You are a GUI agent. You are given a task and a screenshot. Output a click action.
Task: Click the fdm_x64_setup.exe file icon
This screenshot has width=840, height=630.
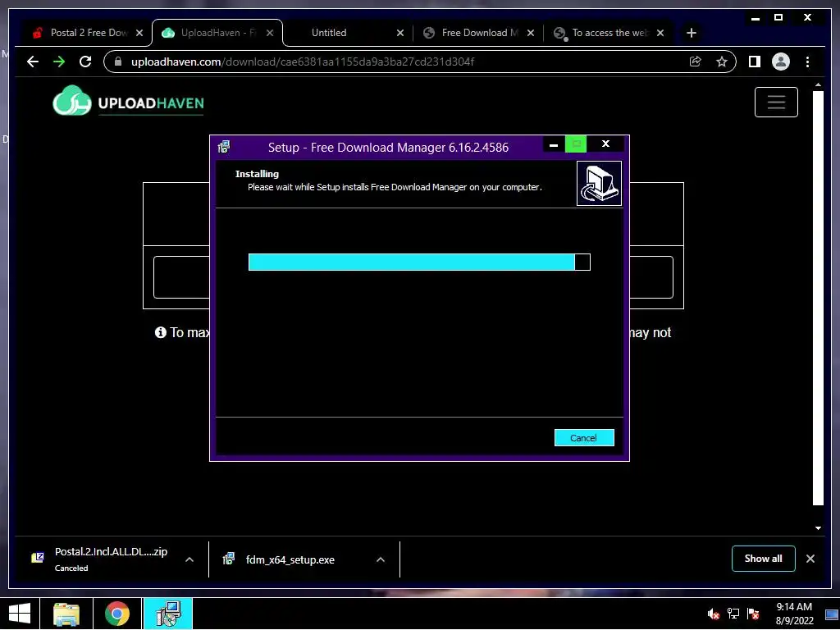pyautogui.click(x=229, y=559)
